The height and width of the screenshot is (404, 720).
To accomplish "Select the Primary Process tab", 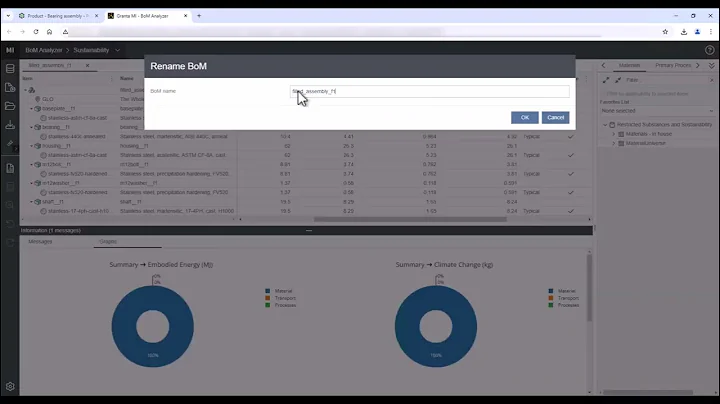I will pyautogui.click(x=673, y=65).
